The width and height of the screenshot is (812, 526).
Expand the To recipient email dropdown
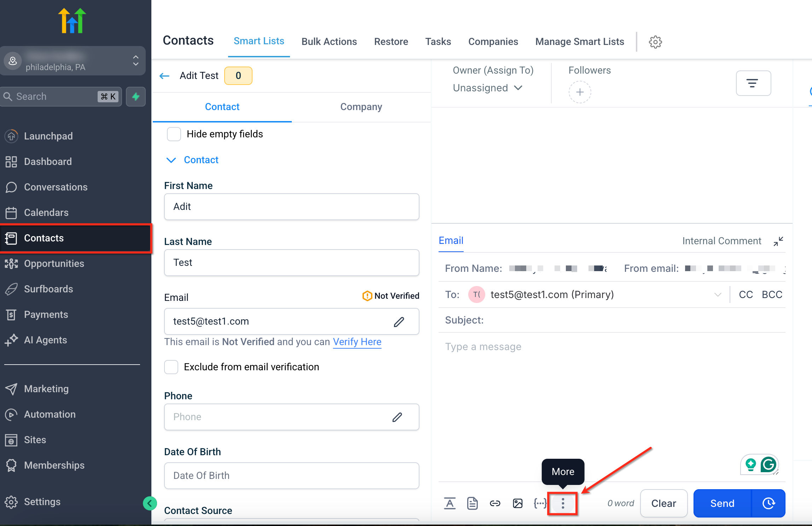tap(718, 295)
